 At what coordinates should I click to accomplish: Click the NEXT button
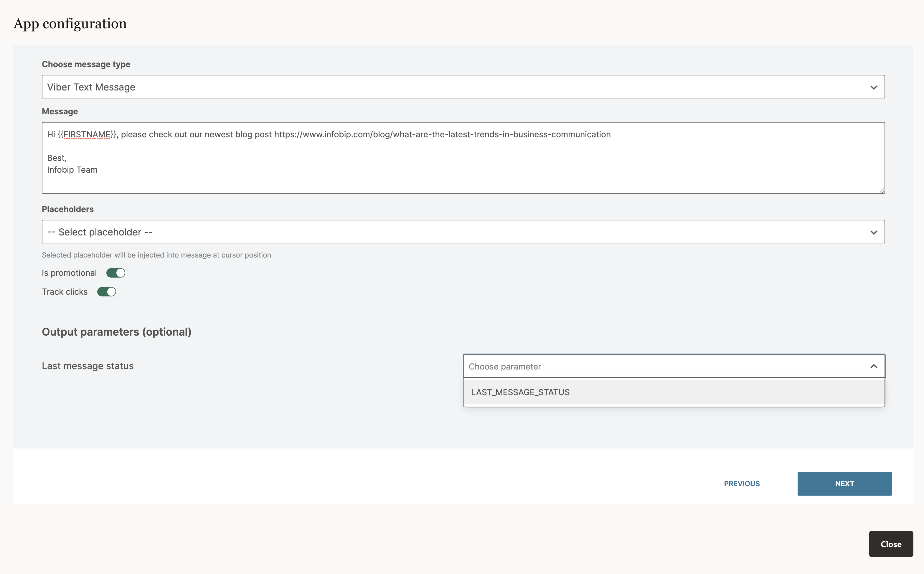click(844, 484)
